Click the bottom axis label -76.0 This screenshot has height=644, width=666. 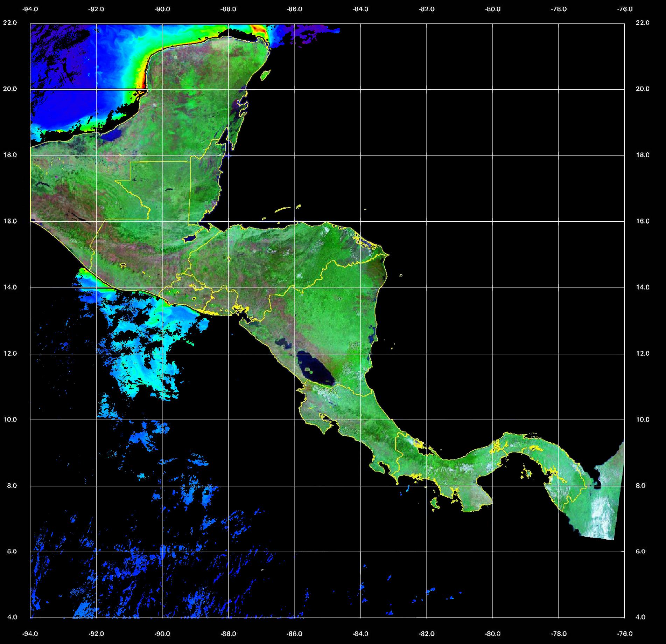click(x=625, y=634)
